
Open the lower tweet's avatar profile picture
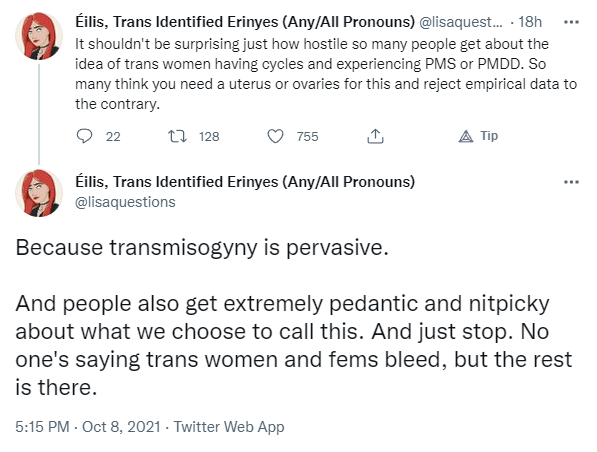(x=39, y=193)
